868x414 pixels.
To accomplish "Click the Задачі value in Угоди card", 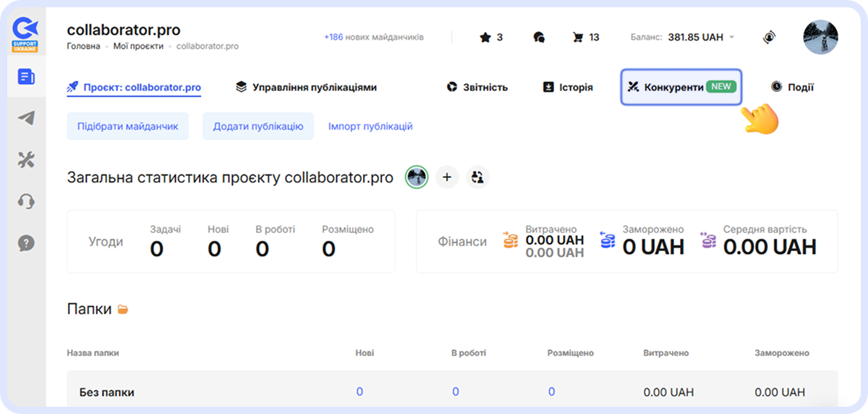I will click(x=157, y=249).
